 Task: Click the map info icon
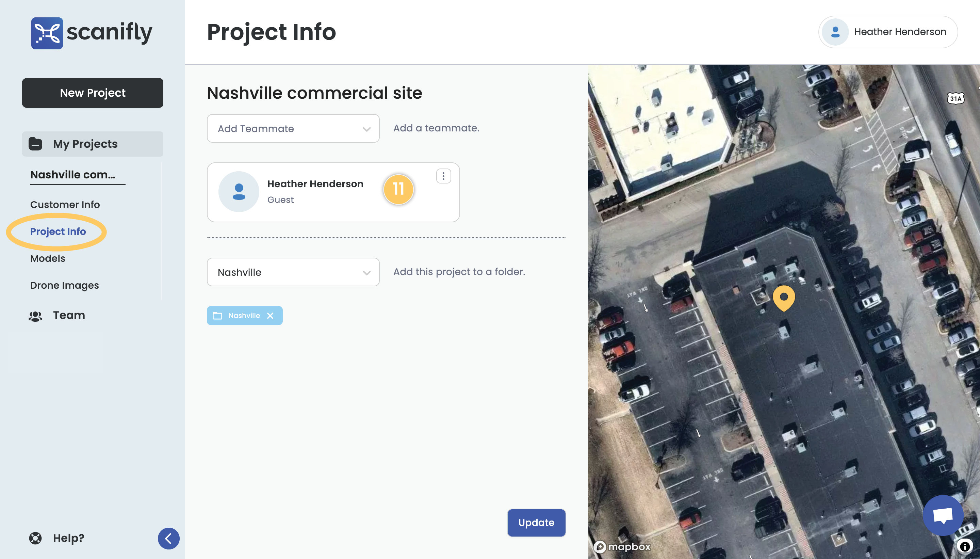(965, 546)
